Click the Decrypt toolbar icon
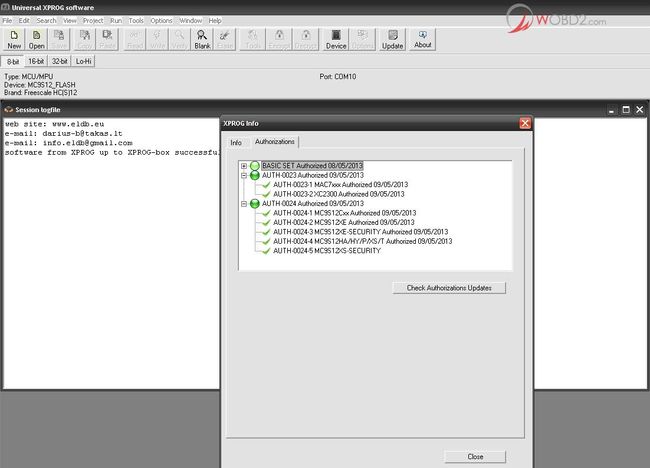The height and width of the screenshot is (468, 650). point(306,39)
